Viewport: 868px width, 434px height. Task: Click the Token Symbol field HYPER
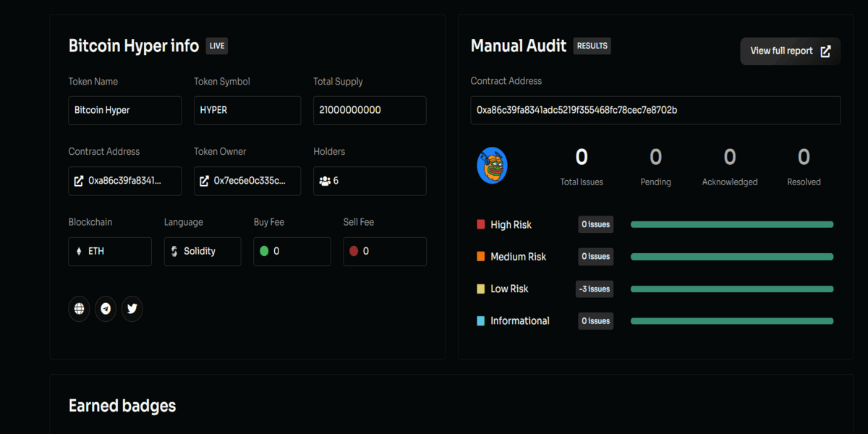(247, 111)
